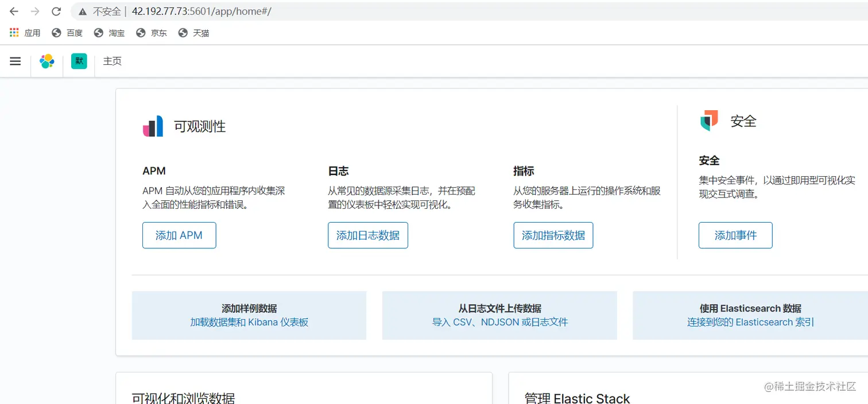Viewport: 868px width, 404px height.
Task: Open 加载数据集和 Kibana 仪表板 link
Action: point(249,322)
